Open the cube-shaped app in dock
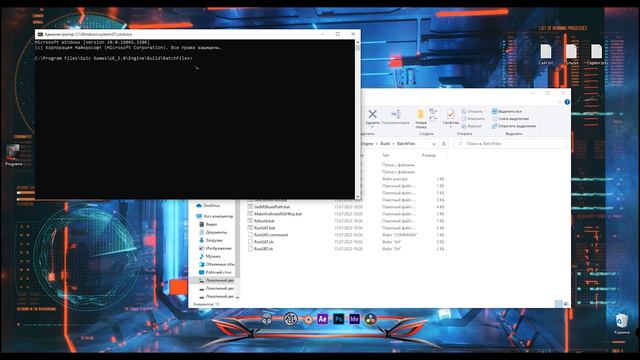This screenshot has width=640, height=360. pos(267,319)
